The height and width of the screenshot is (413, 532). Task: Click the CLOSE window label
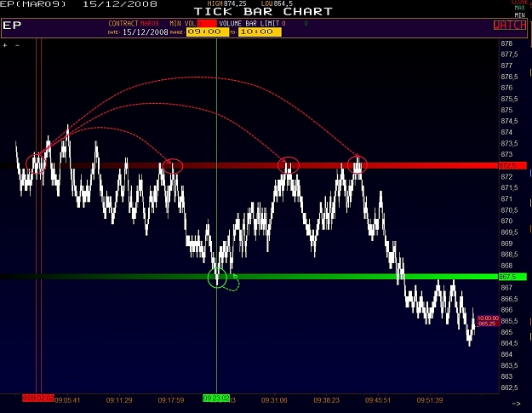click(519, 2)
